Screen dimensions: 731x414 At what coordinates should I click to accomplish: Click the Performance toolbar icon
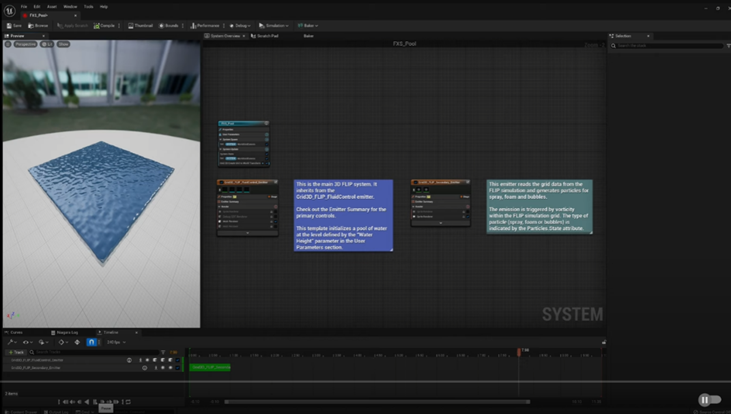coord(205,25)
